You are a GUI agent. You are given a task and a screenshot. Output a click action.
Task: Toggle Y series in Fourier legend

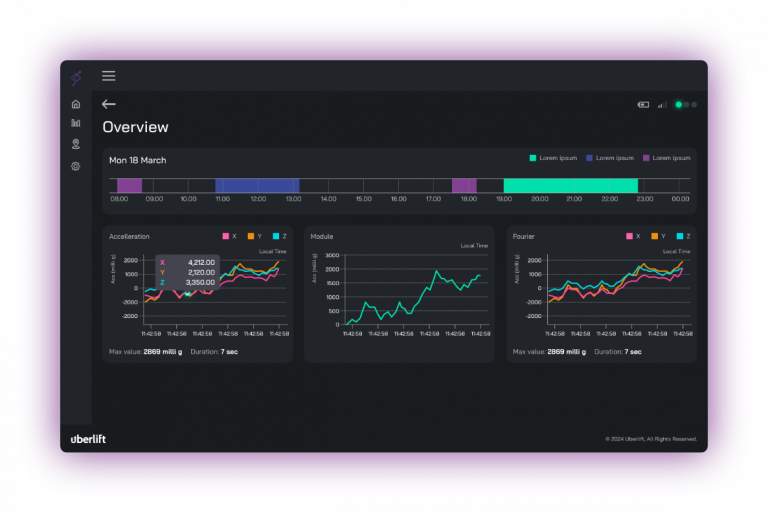pyautogui.click(x=659, y=236)
